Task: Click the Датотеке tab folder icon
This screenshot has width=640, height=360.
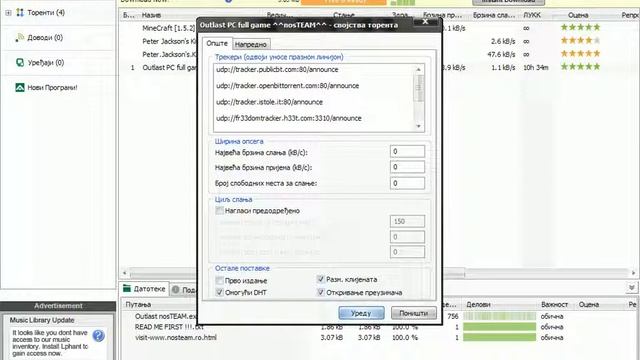Action: pyautogui.click(x=127, y=289)
